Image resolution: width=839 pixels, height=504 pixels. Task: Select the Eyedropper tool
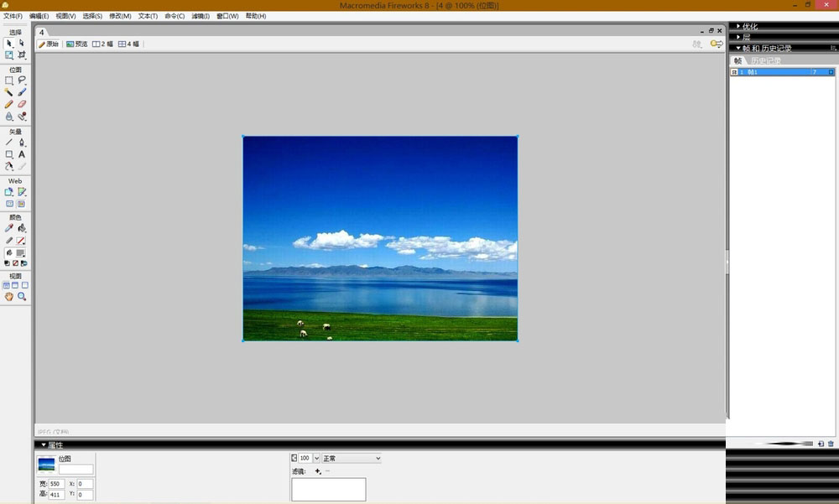tap(9, 228)
